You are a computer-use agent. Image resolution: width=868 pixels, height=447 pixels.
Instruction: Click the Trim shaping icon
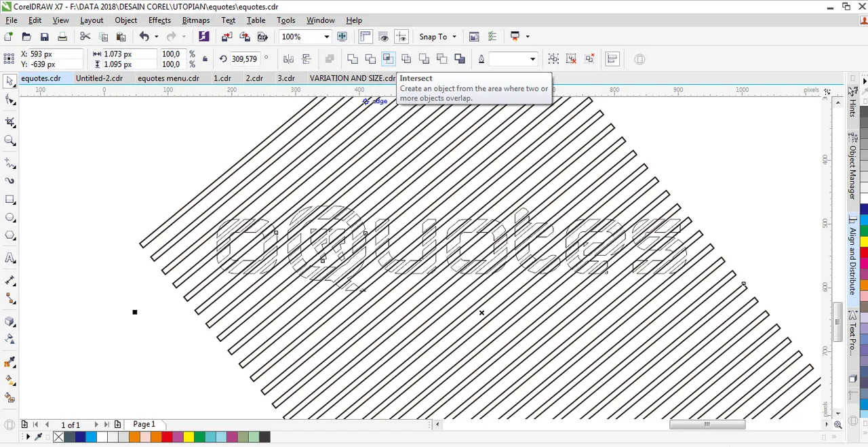click(x=370, y=59)
